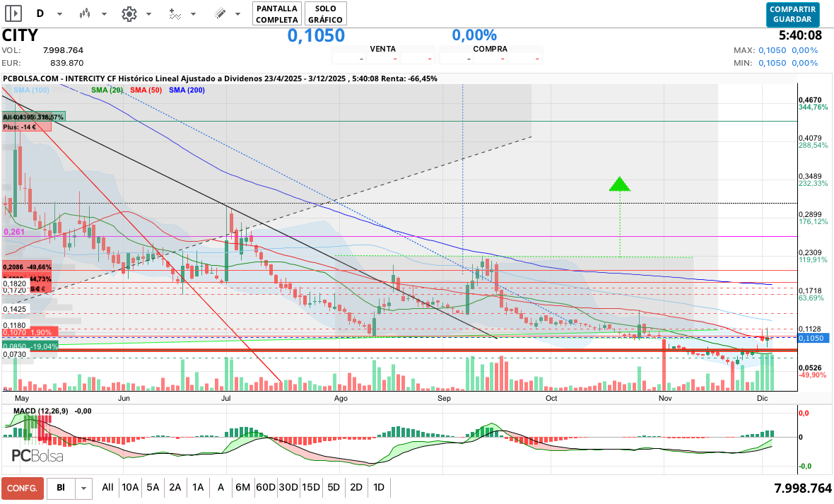The image size is (834, 504).
Task: Click the COMPARTIR GUARDAR button
Action: [x=792, y=14]
